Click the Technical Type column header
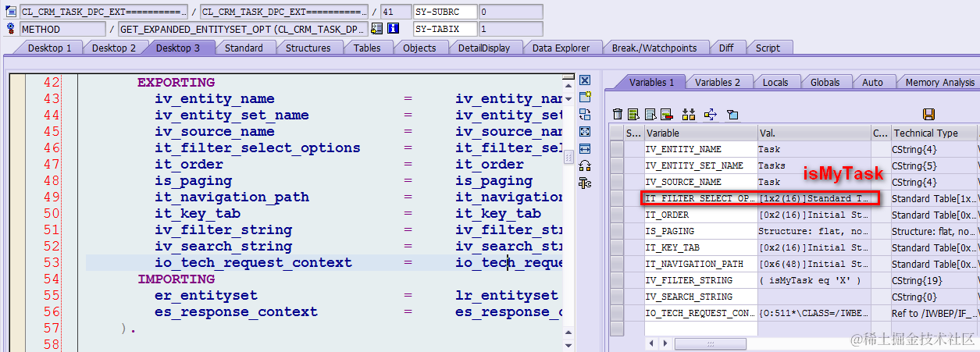This screenshot has height=352, width=980. 934,133
